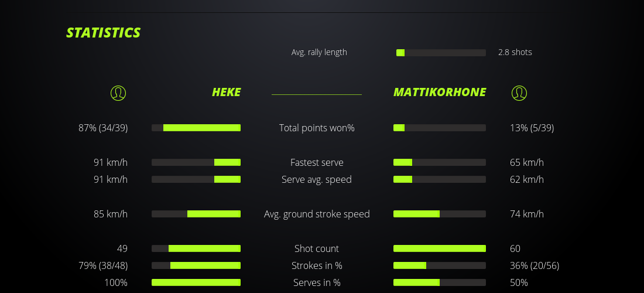Click the STATISTICS heading

[x=104, y=33]
